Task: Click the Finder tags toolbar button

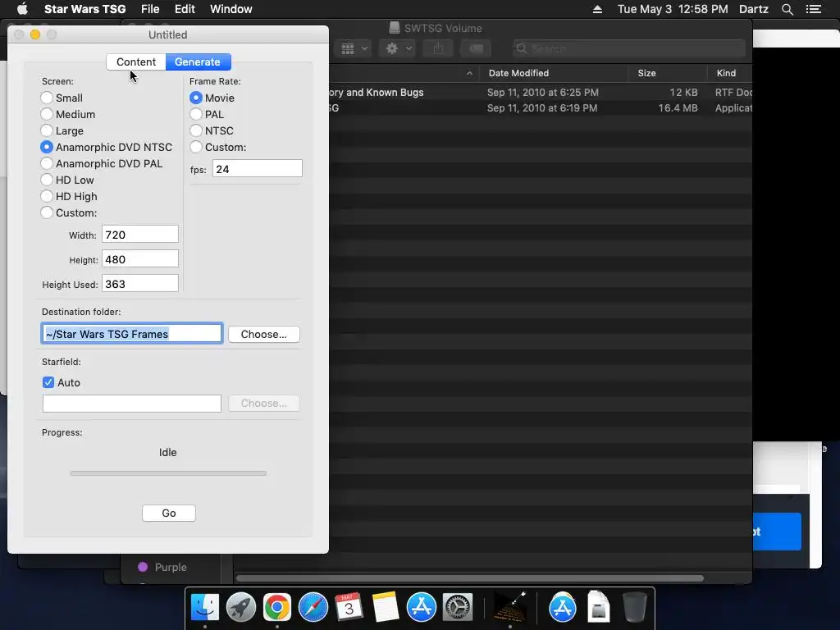Action: (x=476, y=48)
